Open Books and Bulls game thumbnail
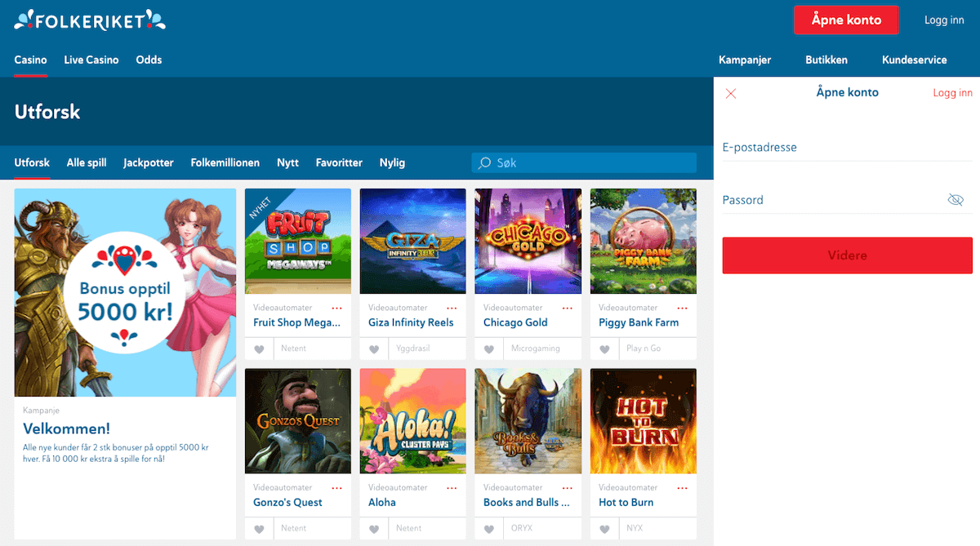980x546 pixels. click(x=528, y=421)
